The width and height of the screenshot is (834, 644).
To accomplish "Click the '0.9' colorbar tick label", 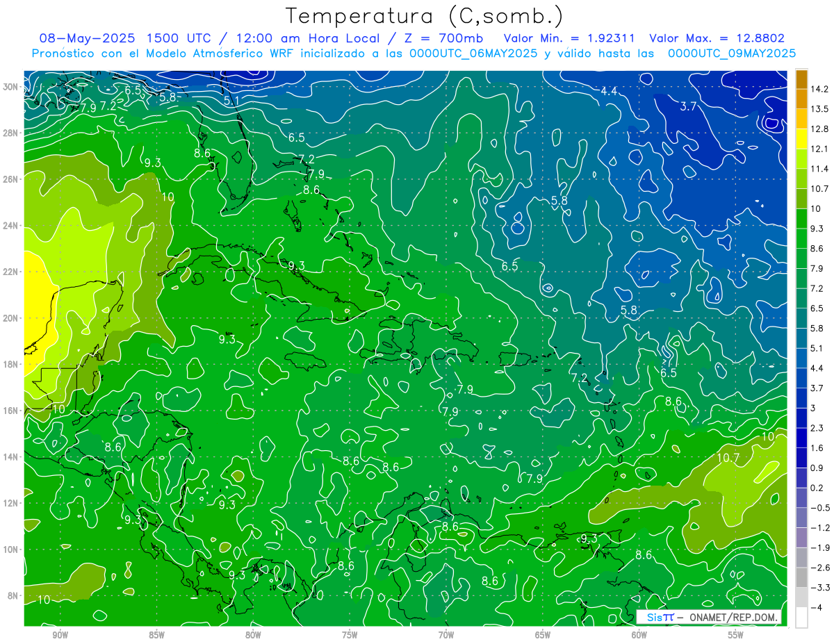I will (x=817, y=468).
